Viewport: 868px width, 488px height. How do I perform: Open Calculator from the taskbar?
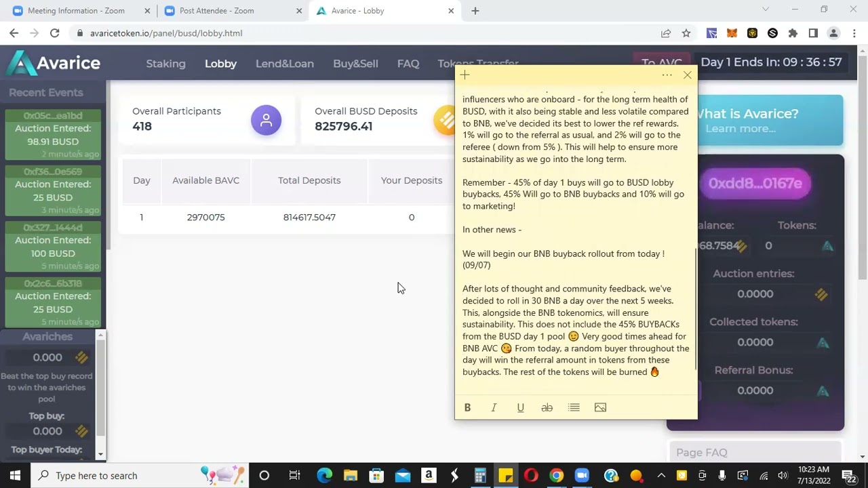(x=480, y=475)
